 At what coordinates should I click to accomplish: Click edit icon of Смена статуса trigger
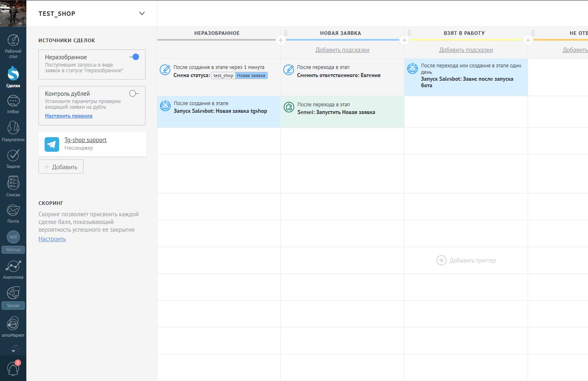pyautogui.click(x=165, y=70)
